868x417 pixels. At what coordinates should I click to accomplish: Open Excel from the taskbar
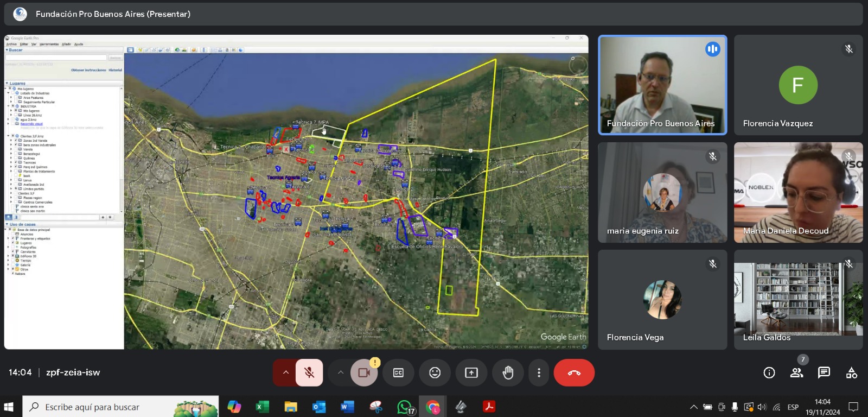point(262,407)
